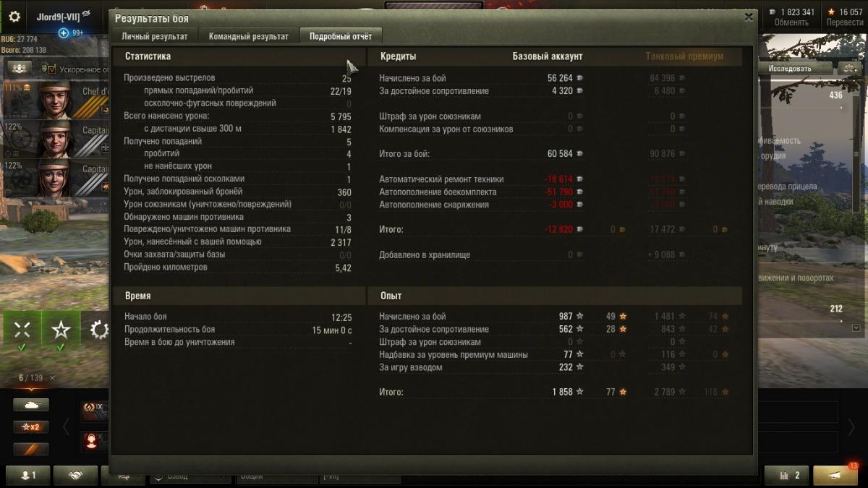The image size is (868, 488).
Task: Switch to Личный результат tab
Action: pyautogui.click(x=155, y=36)
